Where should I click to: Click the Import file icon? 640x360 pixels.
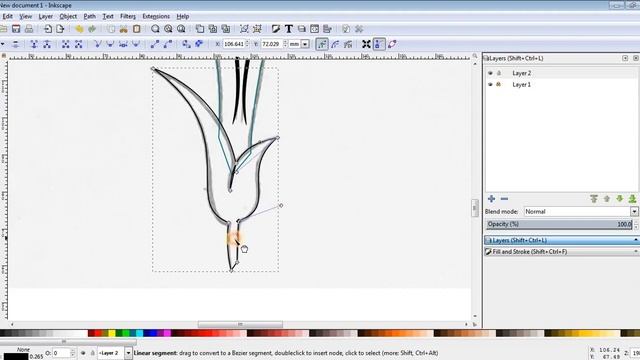point(48,29)
